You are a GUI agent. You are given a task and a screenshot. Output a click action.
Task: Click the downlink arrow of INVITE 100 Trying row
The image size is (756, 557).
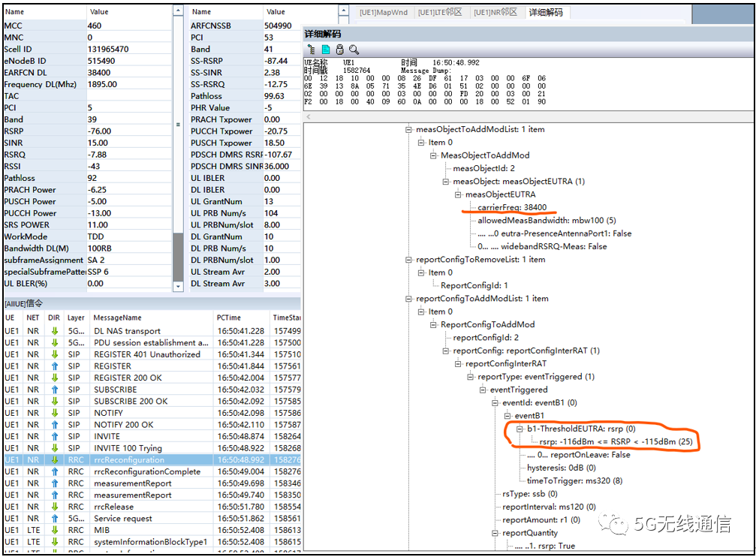tap(55, 448)
